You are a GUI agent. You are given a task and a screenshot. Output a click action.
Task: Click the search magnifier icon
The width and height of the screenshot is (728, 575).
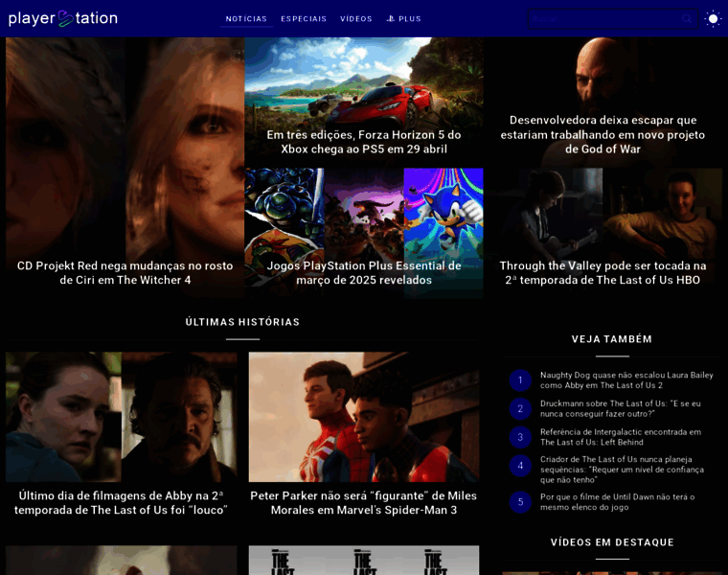pyautogui.click(x=687, y=19)
